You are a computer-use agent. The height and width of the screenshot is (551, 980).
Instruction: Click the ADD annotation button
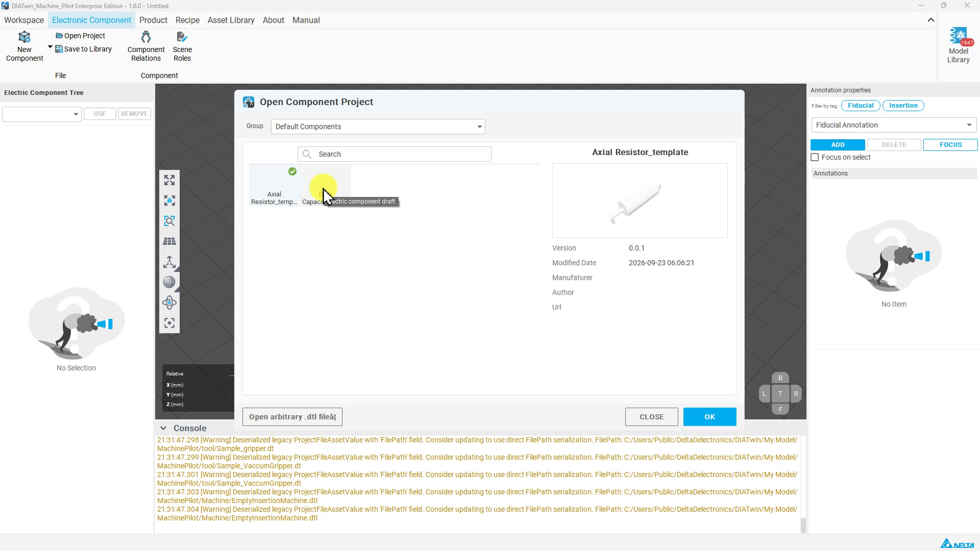coord(838,145)
